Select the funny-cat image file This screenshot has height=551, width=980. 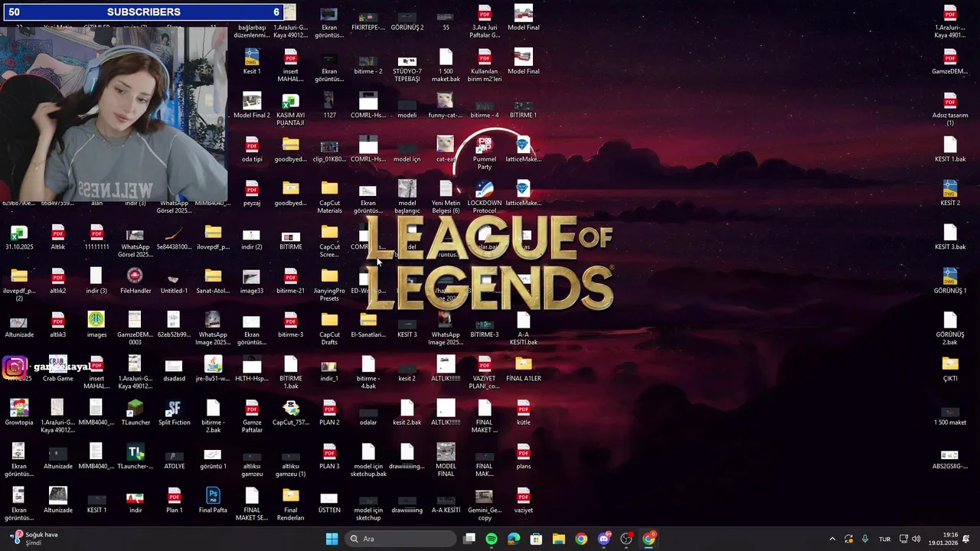[x=445, y=106]
